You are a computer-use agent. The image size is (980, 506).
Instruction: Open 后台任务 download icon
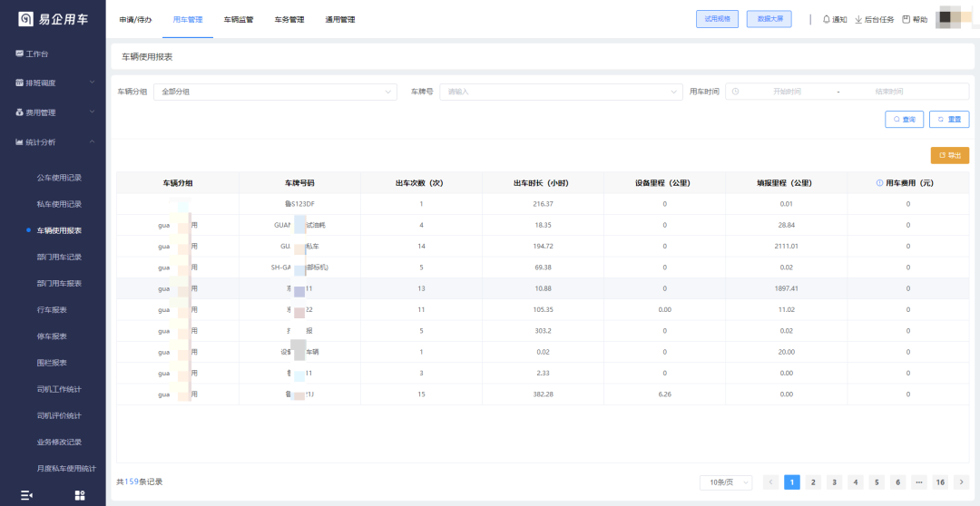[858, 19]
